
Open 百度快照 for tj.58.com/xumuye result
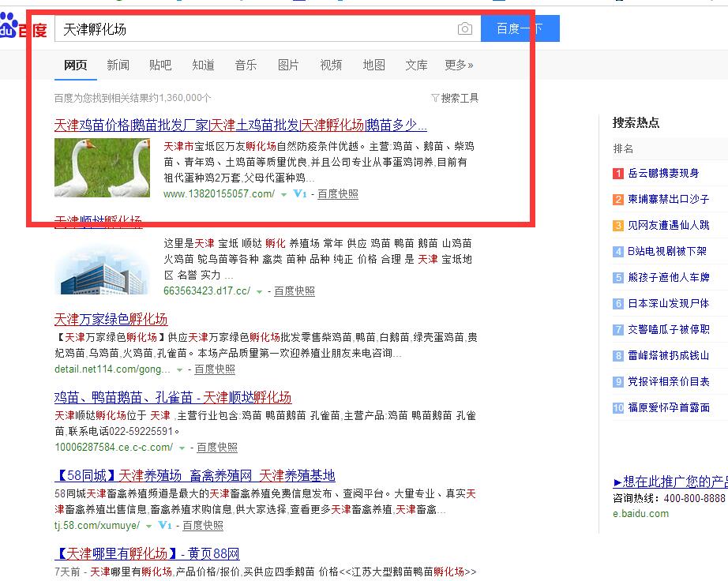coord(203,525)
